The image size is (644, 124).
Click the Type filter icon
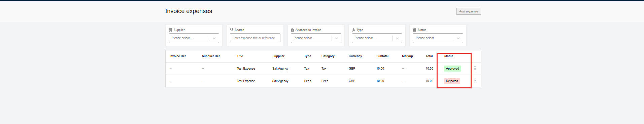tap(353, 30)
